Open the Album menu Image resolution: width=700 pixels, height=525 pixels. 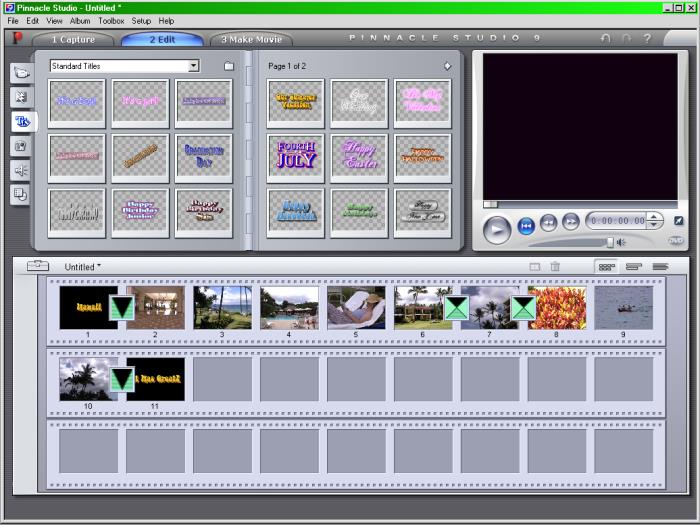point(80,21)
